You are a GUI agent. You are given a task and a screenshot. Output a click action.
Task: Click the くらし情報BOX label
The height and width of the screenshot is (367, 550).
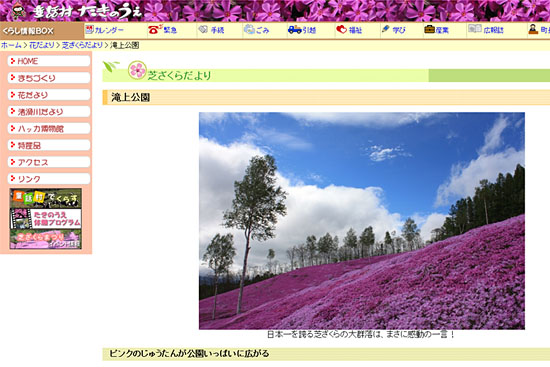coord(28,31)
